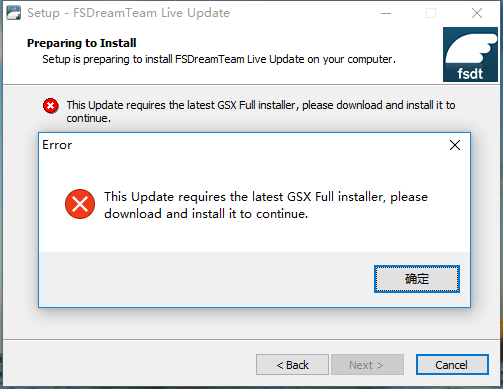503x389 pixels.
Task: Go back using the < Back button
Action: point(292,365)
